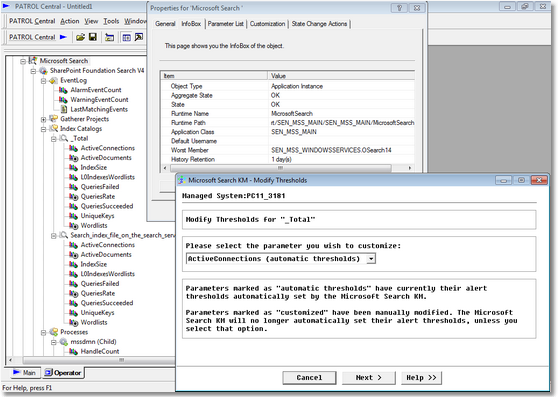Click the Item column header
The width and height of the screenshot is (558, 399).
tap(214, 76)
